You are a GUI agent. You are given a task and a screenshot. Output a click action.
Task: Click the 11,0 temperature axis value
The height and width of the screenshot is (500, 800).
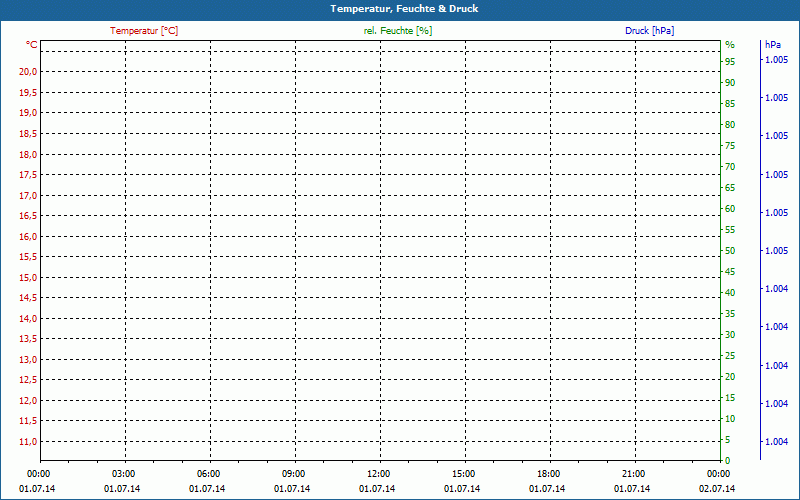(28, 442)
